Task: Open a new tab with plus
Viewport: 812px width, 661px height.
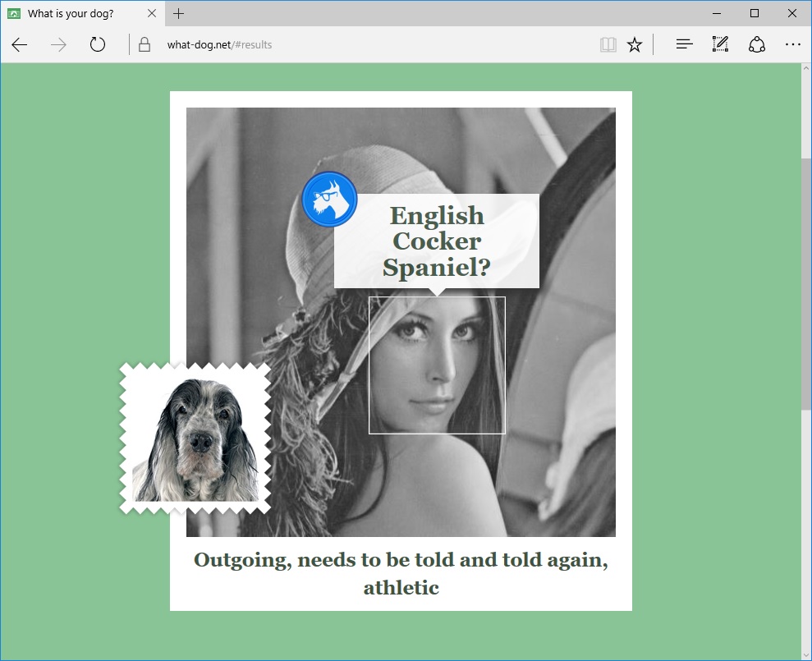Action: (179, 13)
